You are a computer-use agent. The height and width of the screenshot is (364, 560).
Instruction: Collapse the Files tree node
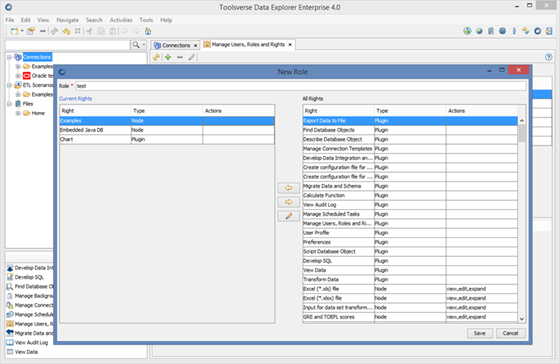(x=9, y=104)
